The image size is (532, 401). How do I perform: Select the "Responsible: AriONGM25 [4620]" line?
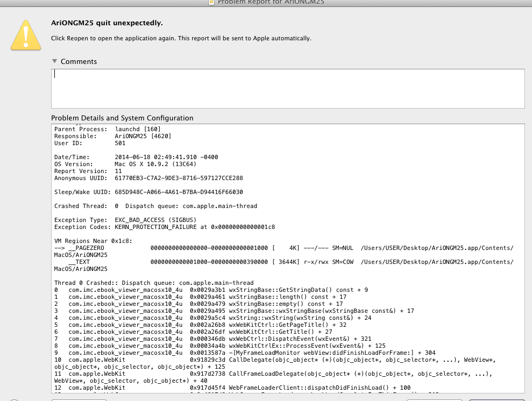click(112, 137)
